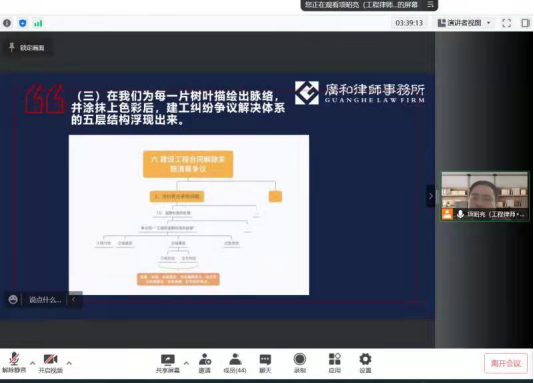Screen dimensions: 534x383
Task: Open the 演讲者视图 layout dropdown
Action: [464, 23]
